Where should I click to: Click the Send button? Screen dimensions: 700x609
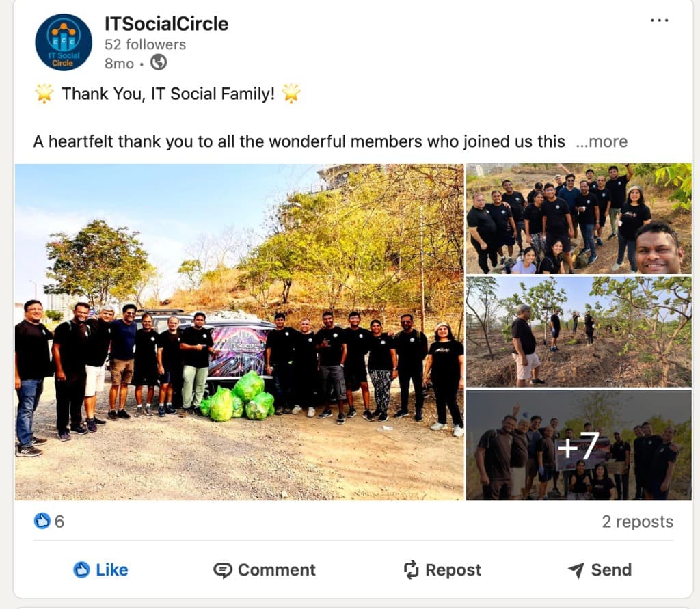click(600, 570)
